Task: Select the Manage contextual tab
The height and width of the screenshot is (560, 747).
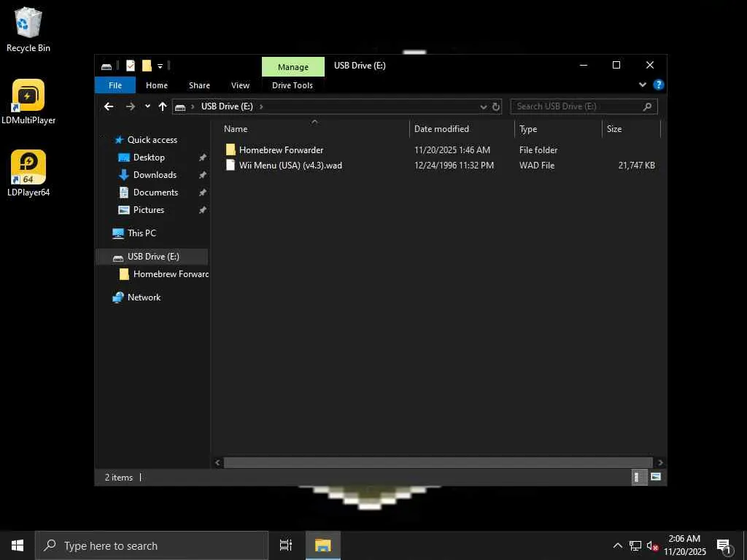Action: 293,67
